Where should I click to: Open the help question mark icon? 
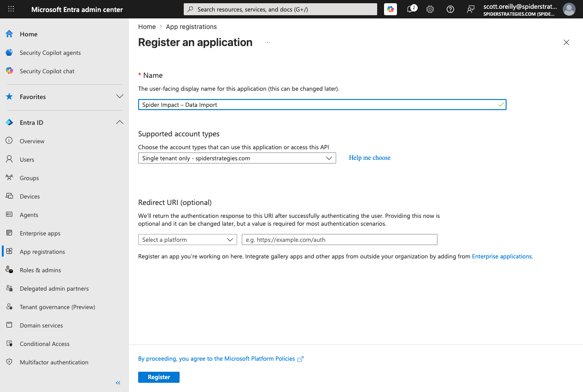(450, 9)
